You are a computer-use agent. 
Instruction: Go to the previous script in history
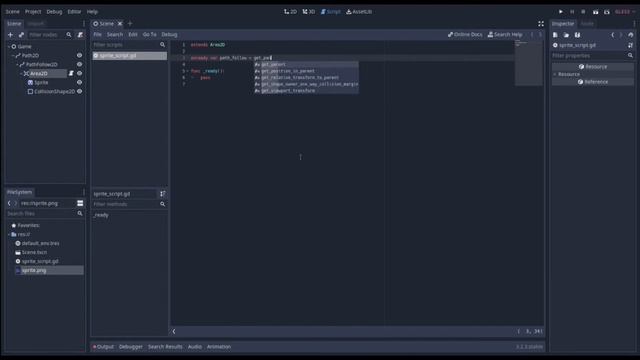[532, 35]
